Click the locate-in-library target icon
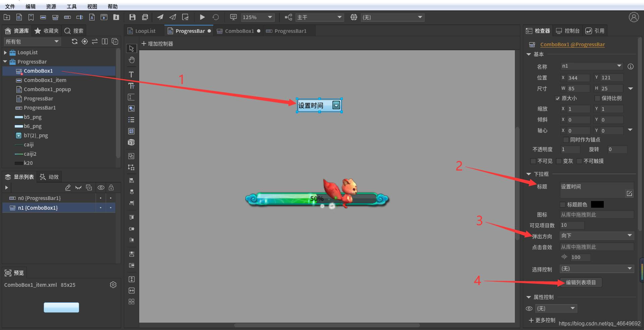The width and height of the screenshot is (644, 330). point(85,41)
